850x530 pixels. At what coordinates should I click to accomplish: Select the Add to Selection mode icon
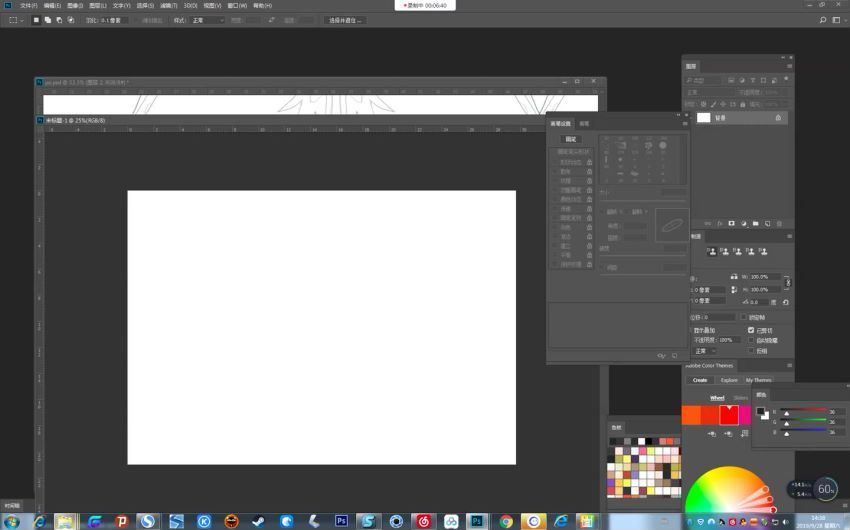[x=48, y=20]
